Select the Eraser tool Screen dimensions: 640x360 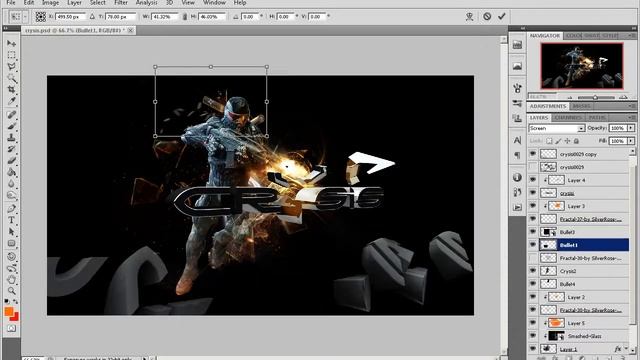[11, 160]
